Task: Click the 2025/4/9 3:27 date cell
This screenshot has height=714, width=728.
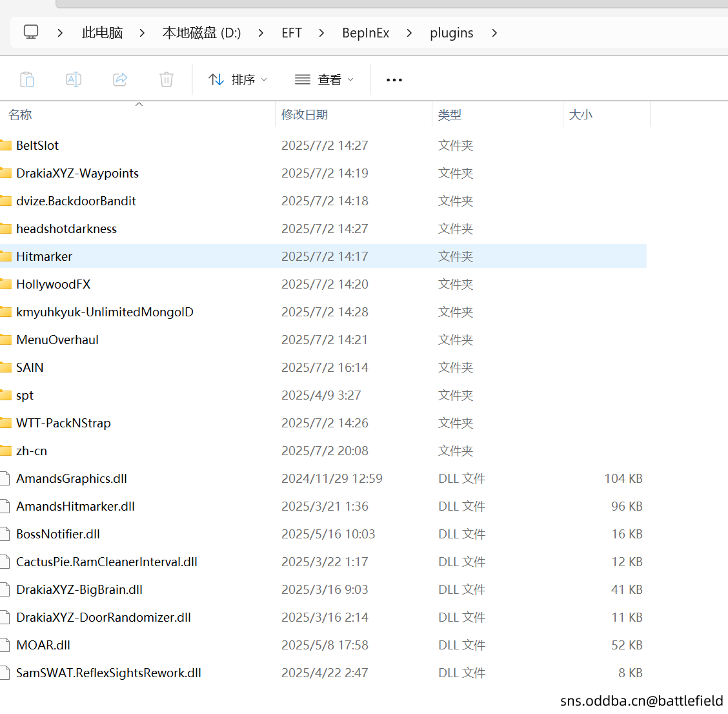Action: click(x=321, y=395)
